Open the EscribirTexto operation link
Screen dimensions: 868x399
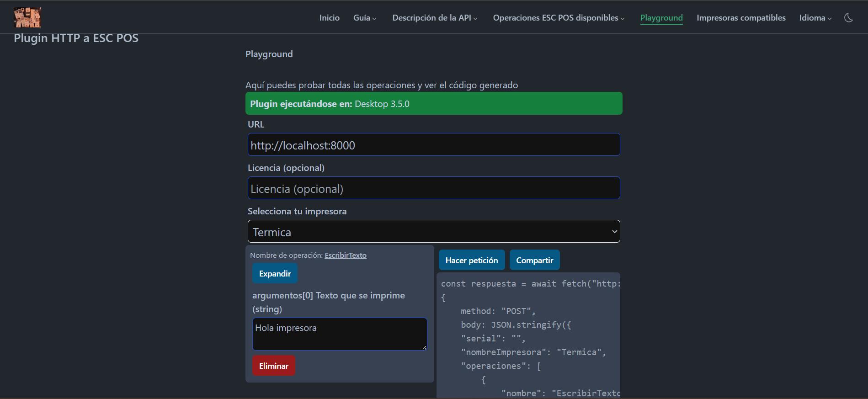click(346, 255)
